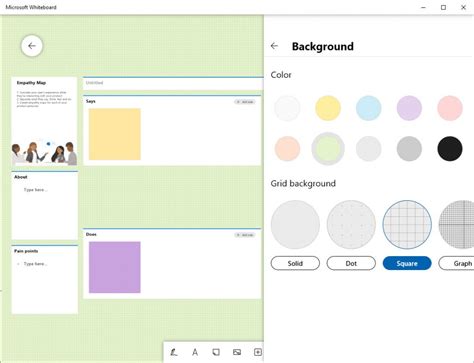Go back using the Background panel arrow
The height and width of the screenshot is (363, 474).
point(274,46)
